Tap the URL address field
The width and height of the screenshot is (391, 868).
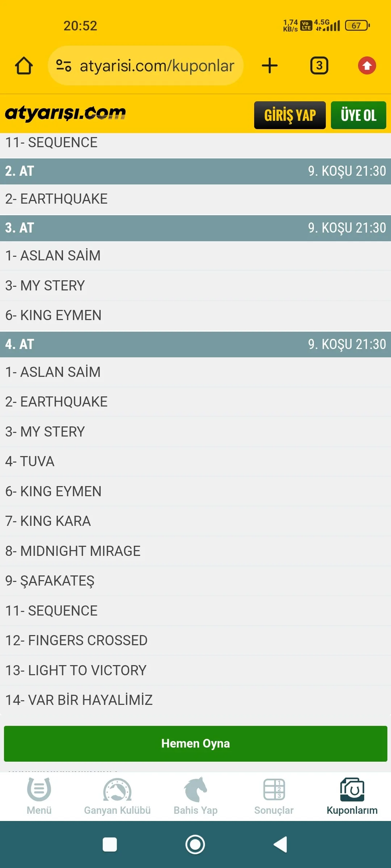[157, 66]
